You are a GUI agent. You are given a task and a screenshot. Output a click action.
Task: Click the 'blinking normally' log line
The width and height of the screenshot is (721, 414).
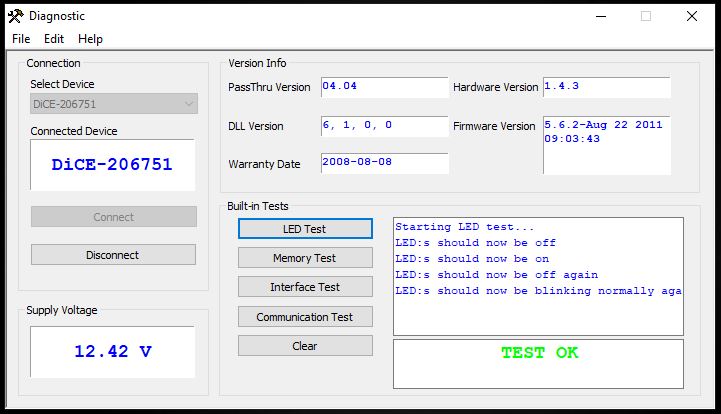tap(538, 291)
